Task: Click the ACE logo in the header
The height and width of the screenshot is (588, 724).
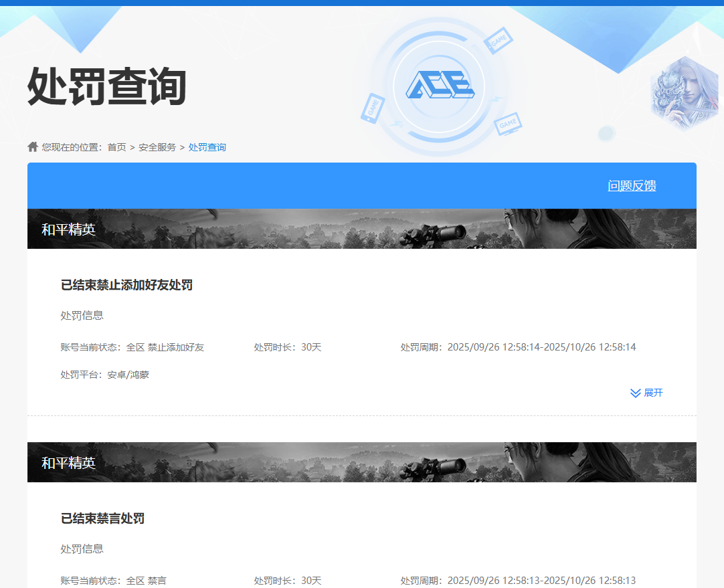Action: click(439, 86)
